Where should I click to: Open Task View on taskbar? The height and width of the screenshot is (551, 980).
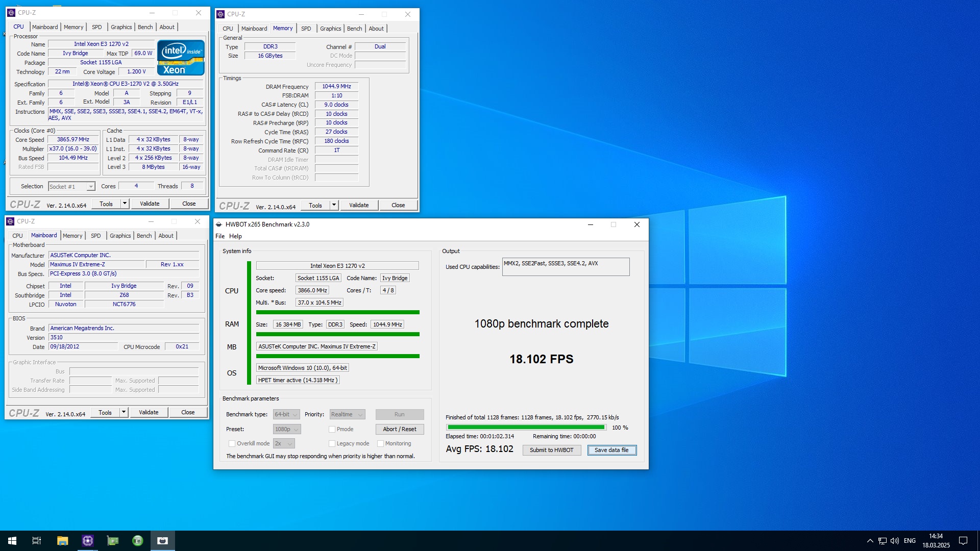(x=37, y=541)
